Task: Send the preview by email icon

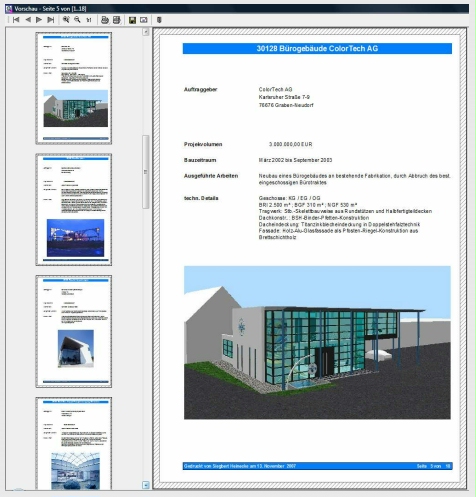Action: pos(144,20)
